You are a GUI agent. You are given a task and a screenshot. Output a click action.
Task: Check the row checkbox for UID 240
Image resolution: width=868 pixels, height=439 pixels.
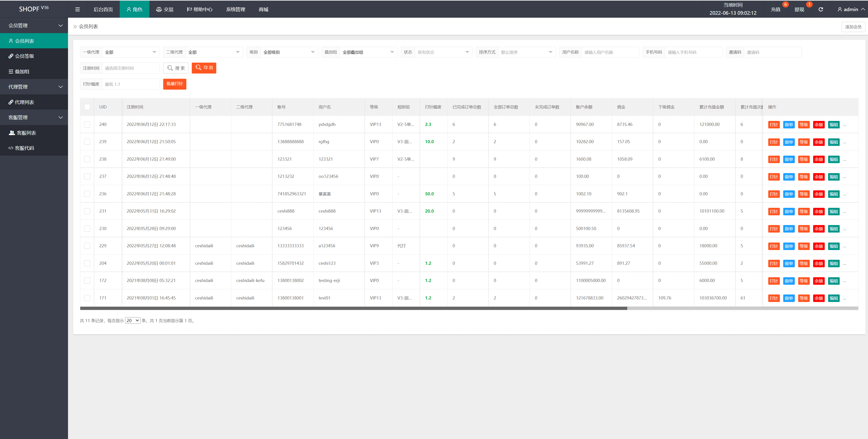point(87,124)
